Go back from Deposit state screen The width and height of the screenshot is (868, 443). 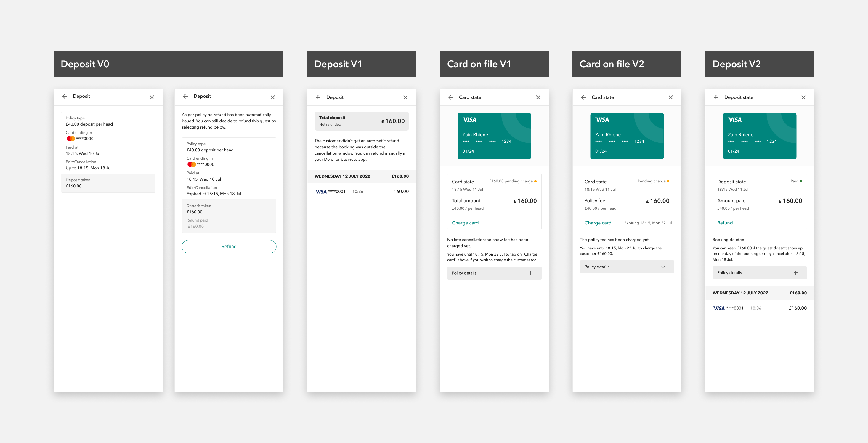coord(716,97)
